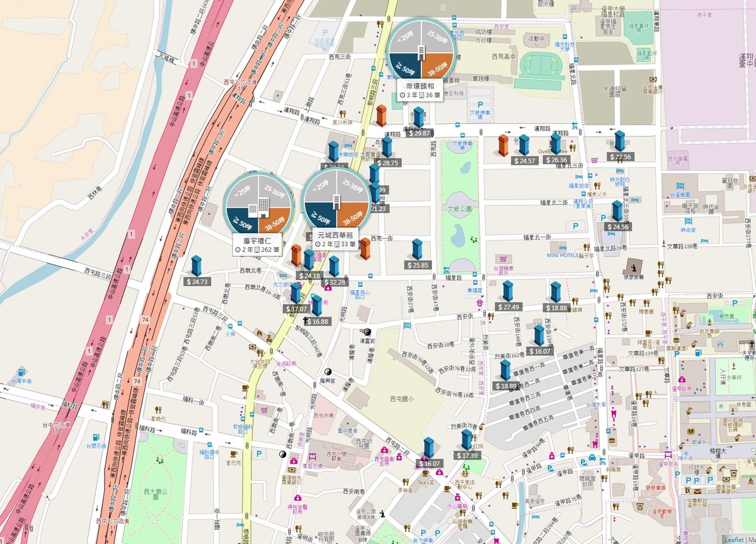Screen dimensions: 756x544
Task: Open the 元城西華苑 project label
Action: coord(336,239)
